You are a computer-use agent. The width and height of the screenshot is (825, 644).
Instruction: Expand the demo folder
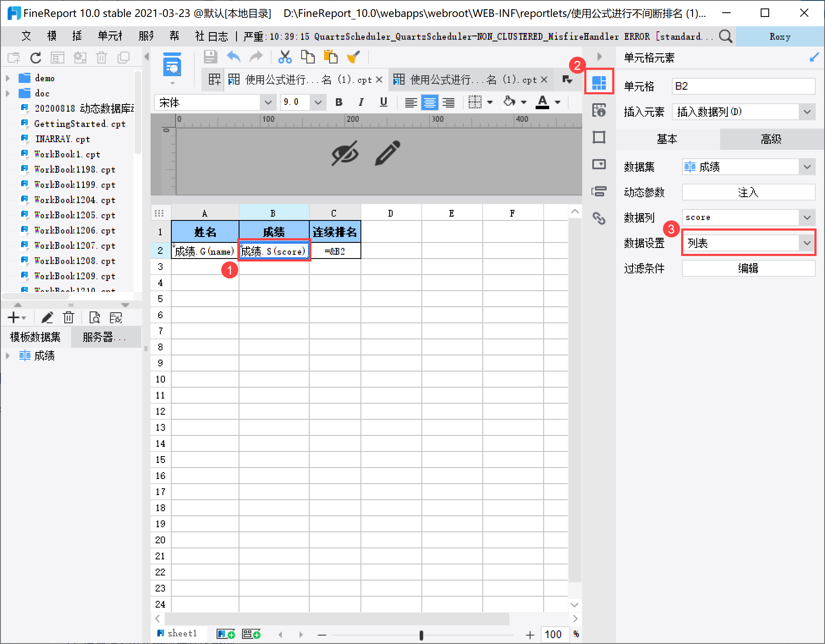pyautogui.click(x=8, y=78)
